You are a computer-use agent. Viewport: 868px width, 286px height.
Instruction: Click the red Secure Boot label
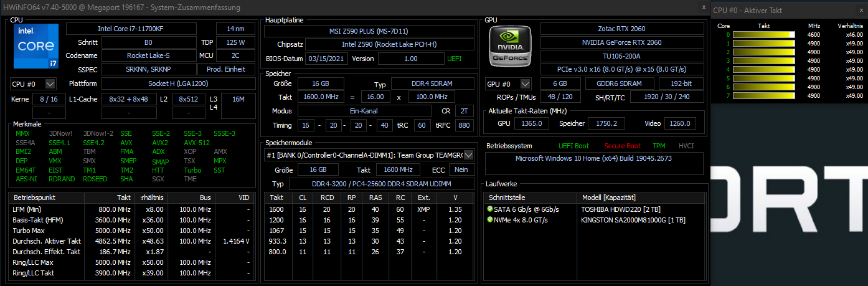pyautogui.click(x=623, y=146)
